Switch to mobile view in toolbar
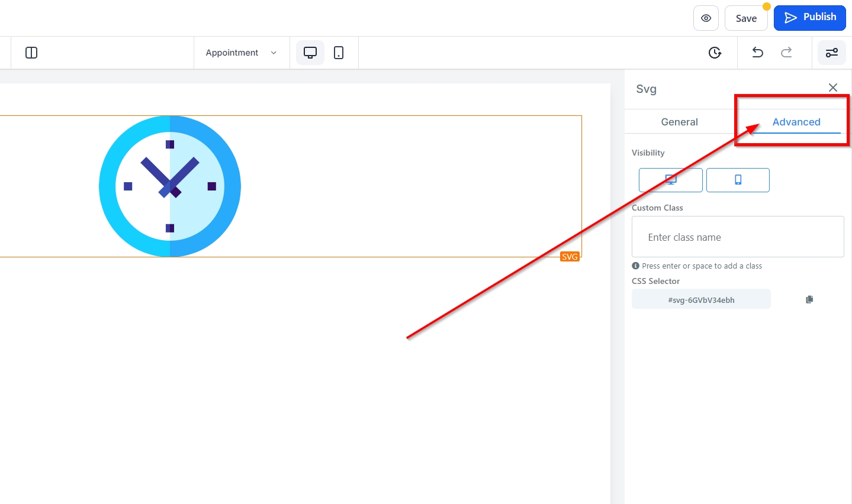852x504 pixels. (x=339, y=53)
